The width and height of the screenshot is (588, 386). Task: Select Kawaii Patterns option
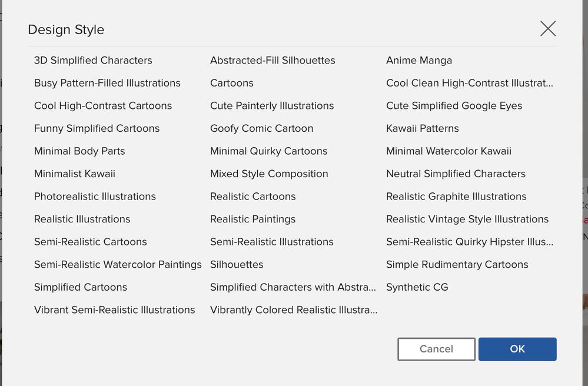(422, 128)
